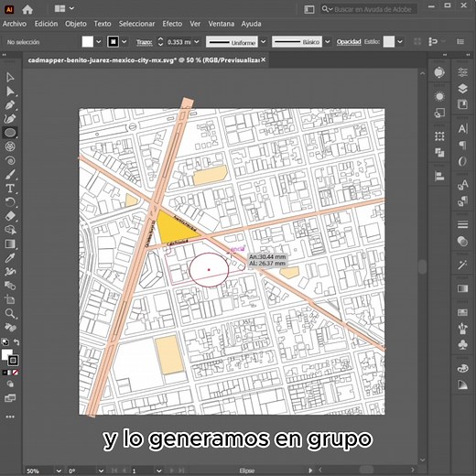Image resolution: width=476 pixels, height=476 pixels.
Task: Open the Properties panel icon
Action: click(x=462, y=72)
